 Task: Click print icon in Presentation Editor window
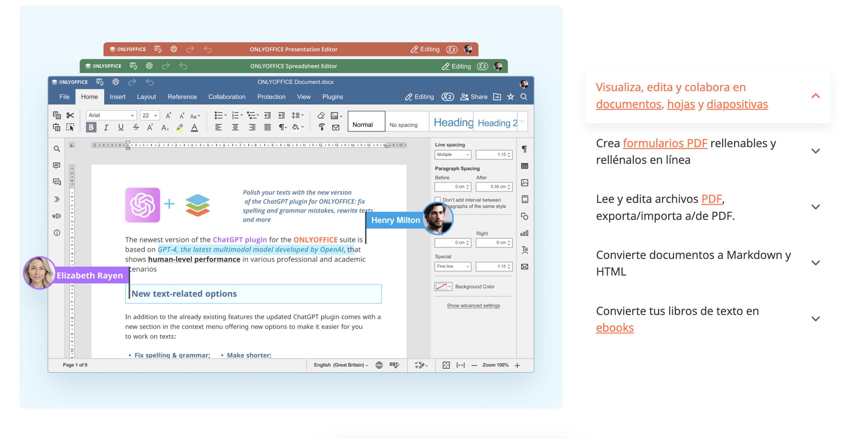pyautogui.click(x=174, y=49)
